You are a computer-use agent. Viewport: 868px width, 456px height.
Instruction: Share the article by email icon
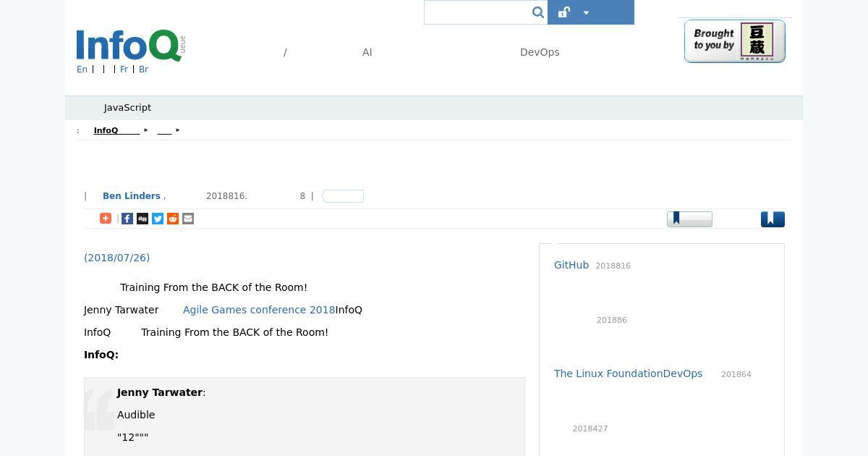(188, 219)
